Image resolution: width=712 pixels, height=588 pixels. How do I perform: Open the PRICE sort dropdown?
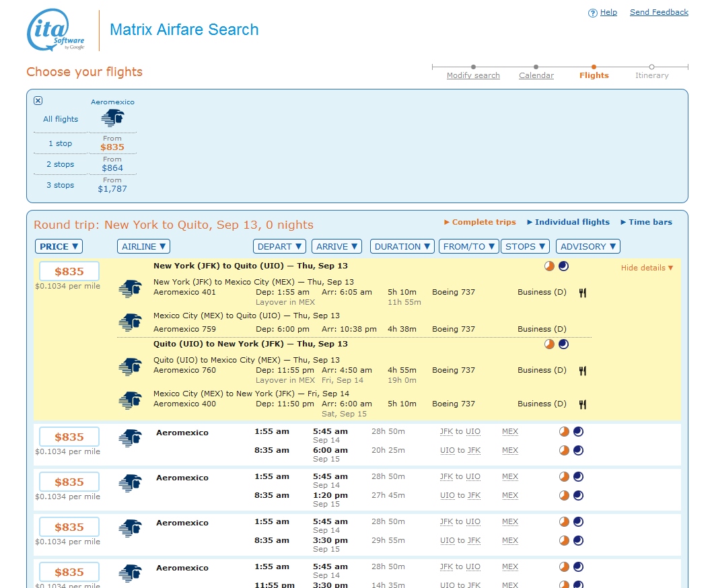[58, 246]
